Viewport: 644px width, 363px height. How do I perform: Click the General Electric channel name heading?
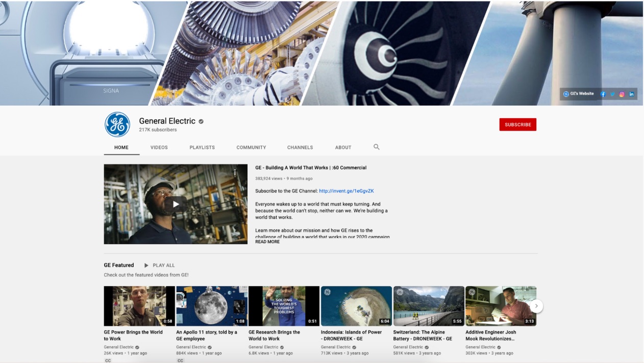[x=167, y=121]
